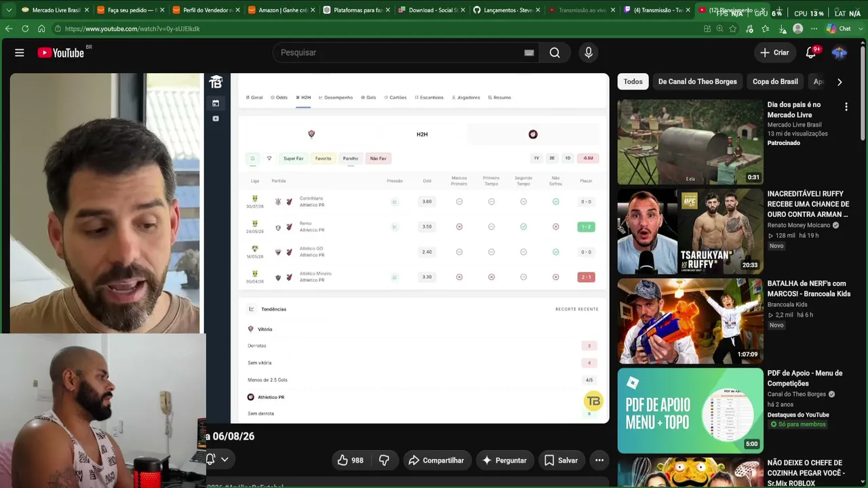Click the Compartilhar button
The image size is (868, 488).
tap(437, 461)
